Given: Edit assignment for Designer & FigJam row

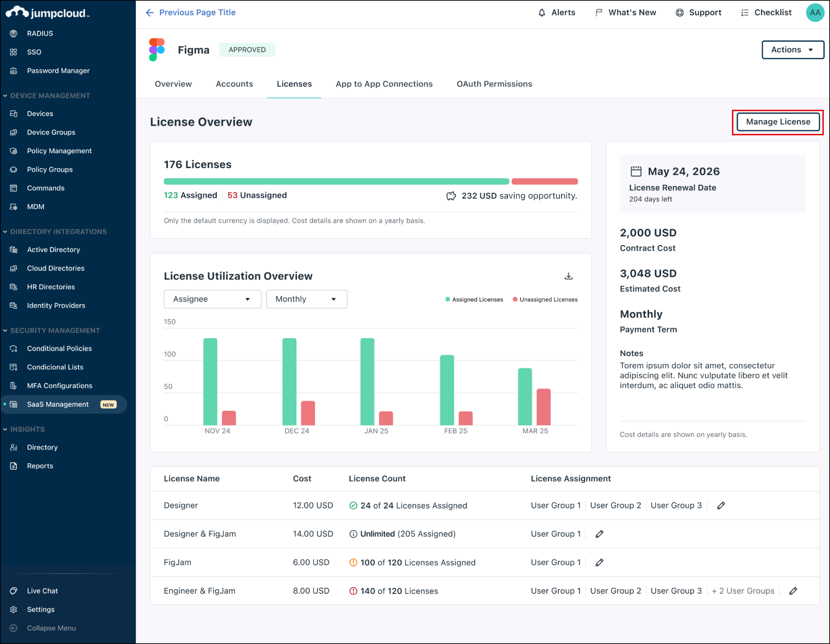Looking at the screenshot, I should [599, 534].
